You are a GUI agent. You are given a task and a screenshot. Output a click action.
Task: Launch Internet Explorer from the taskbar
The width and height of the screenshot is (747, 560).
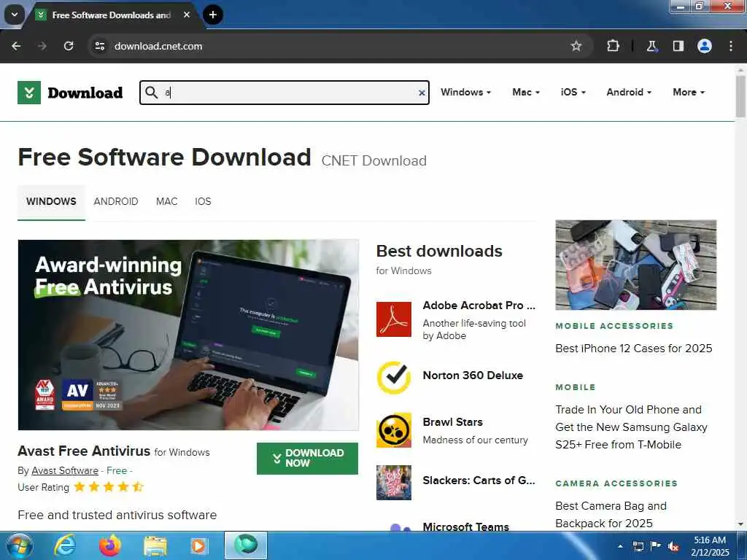[x=65, y=546]
